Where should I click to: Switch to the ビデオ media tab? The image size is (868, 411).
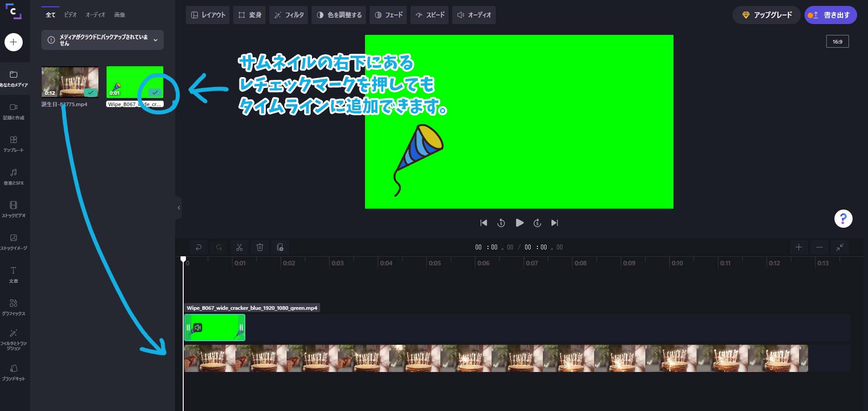click(70, 15)
